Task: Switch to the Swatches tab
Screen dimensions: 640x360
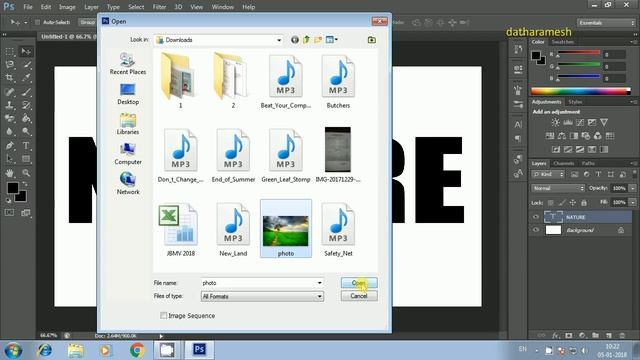Action: click(x=562, y=42)
